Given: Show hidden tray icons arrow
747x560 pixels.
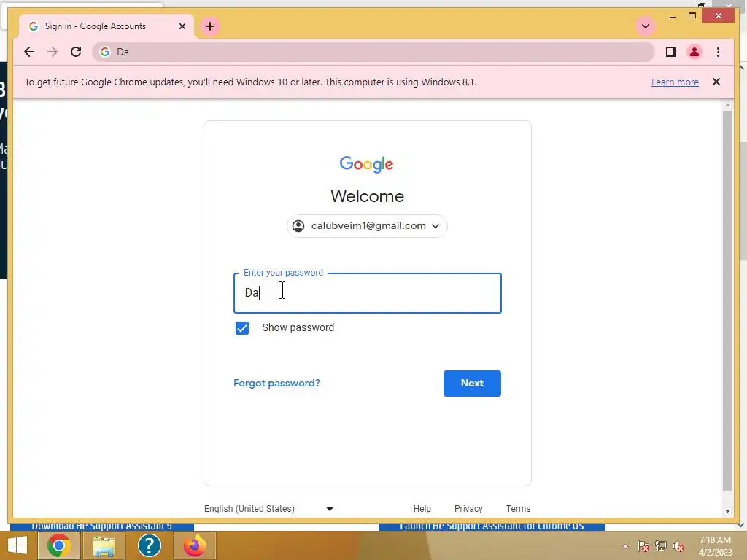Looking at the screenshot, I should pos(625,547).
